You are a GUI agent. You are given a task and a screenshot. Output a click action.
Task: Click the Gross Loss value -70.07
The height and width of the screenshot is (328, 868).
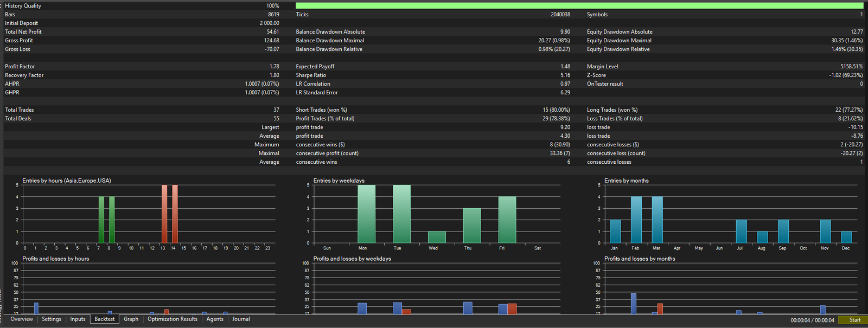point(272,49)
